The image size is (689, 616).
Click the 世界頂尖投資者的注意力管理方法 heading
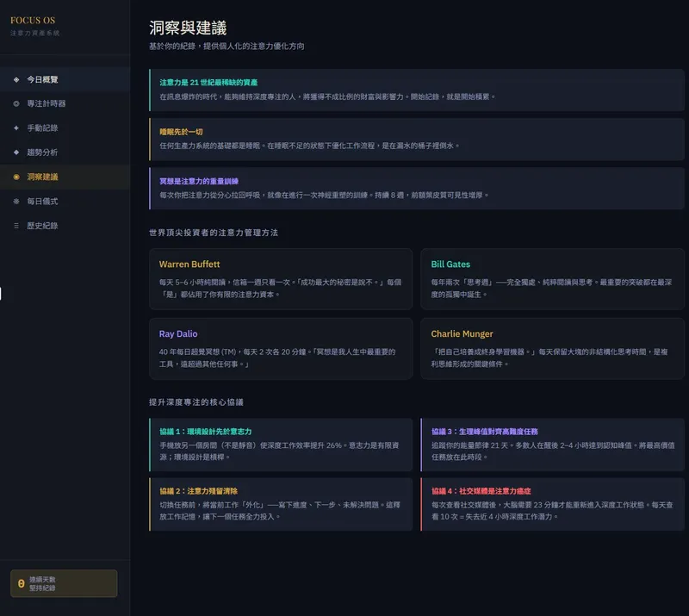pyautogui.click(x=213, y=233)
